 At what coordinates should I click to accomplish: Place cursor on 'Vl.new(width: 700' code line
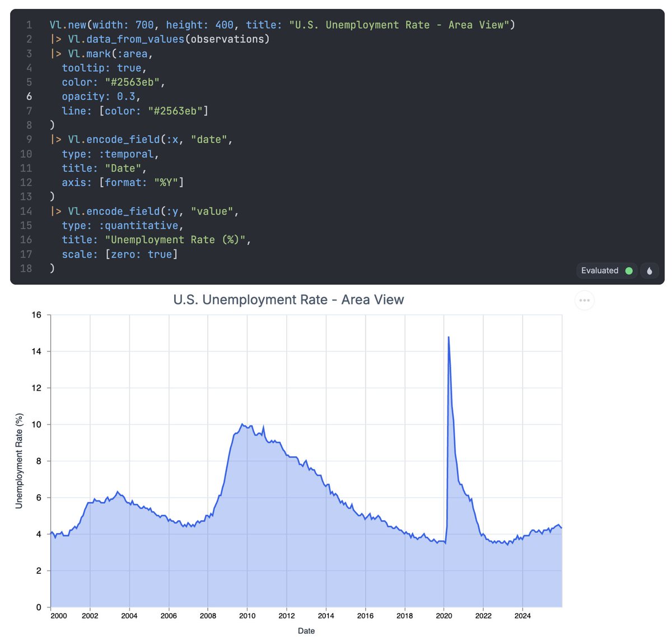click(x=282, y=25)
